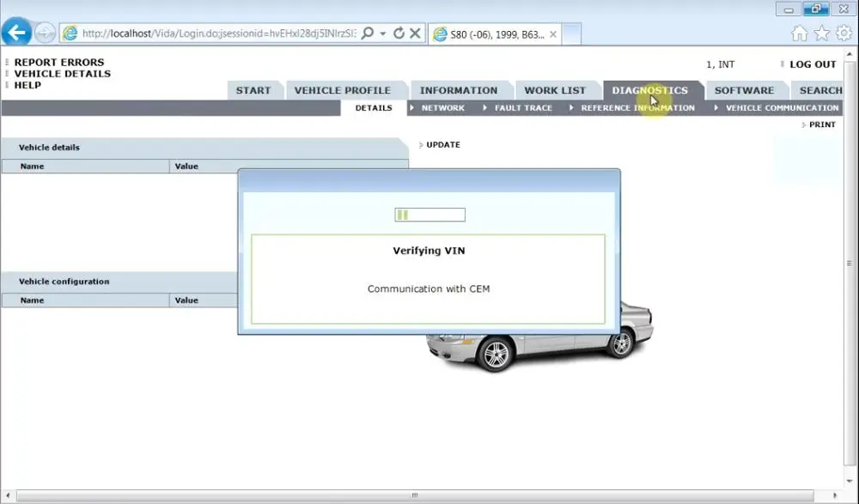Click the search magnifier in address bar
This screenshot has height=504, width=859.
pos(368,33)
